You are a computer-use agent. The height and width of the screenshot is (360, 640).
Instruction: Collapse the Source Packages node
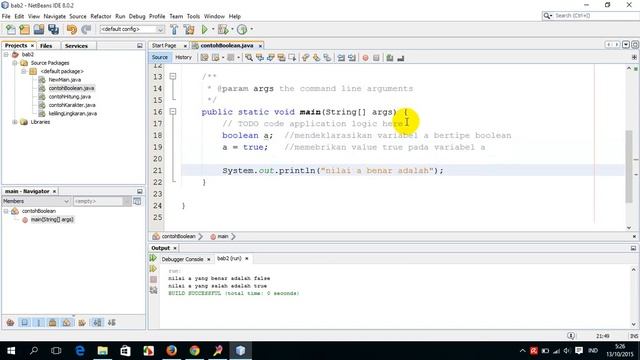click(15, 63)
